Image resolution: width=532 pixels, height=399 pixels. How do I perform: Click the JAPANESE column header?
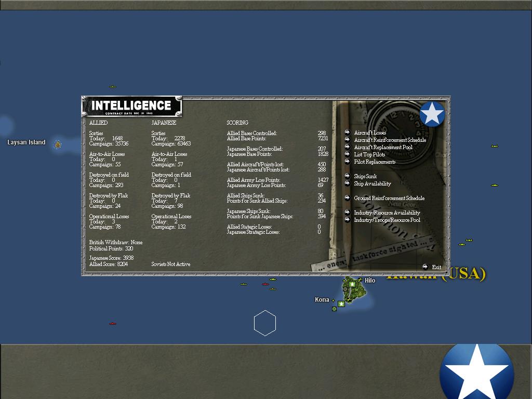pos(164,123)
